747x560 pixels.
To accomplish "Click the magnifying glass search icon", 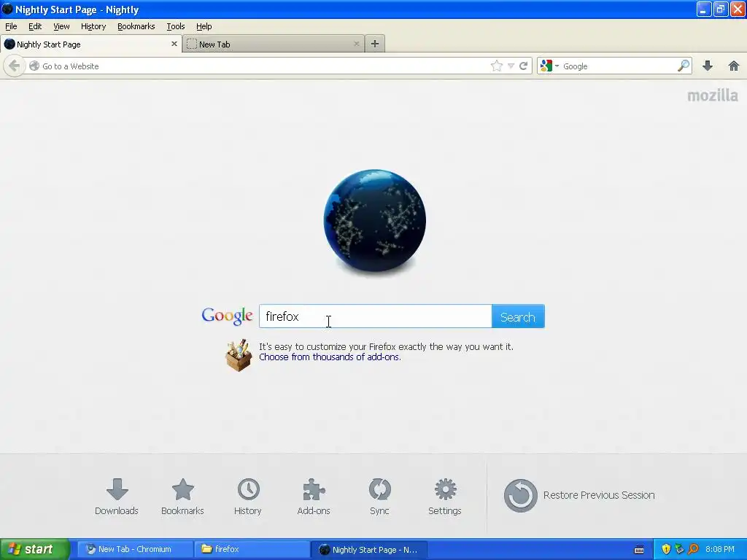I will [x=683, y=66].
